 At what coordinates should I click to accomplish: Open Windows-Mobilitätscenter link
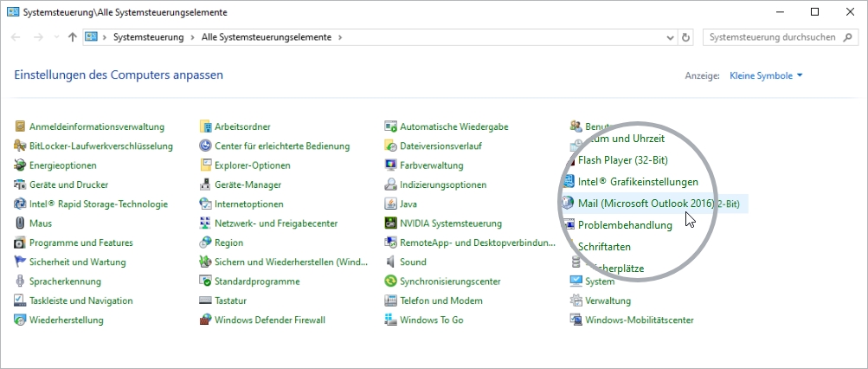640,320
